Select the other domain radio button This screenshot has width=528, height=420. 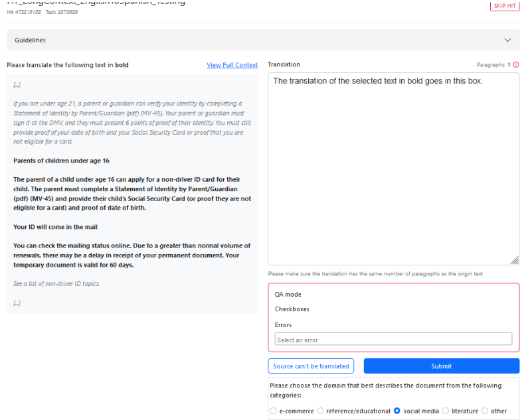click(x=485, y=411)
